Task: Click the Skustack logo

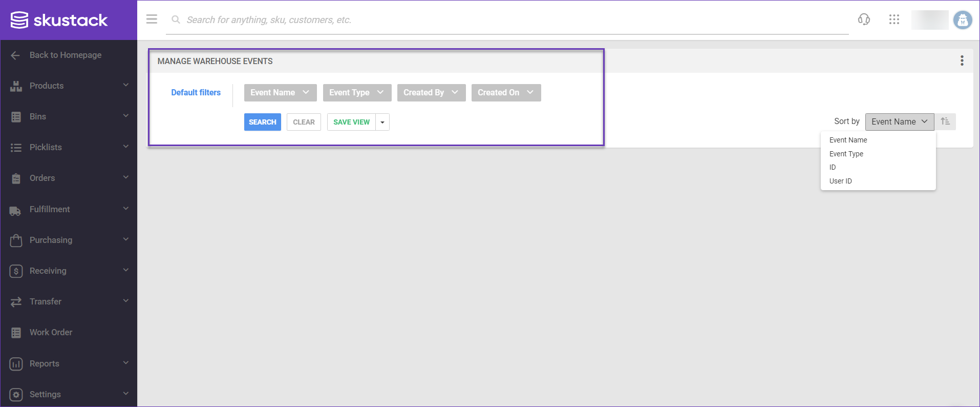Action: 59,20
